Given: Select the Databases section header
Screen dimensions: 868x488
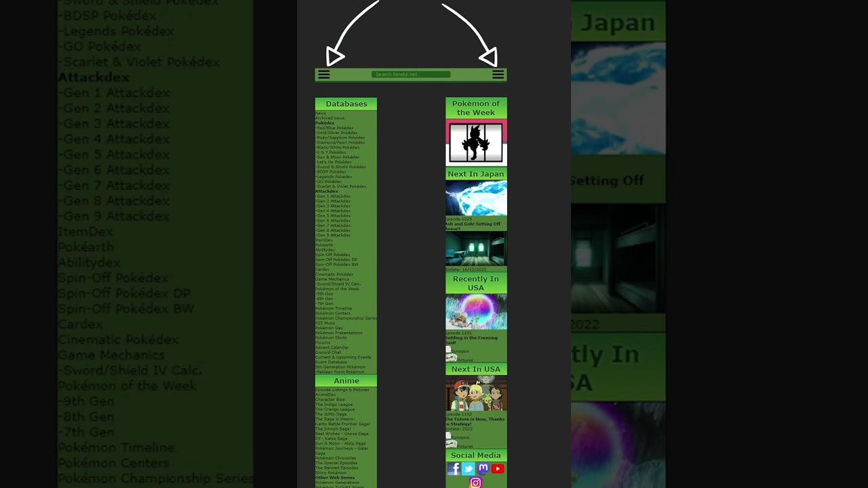Looking at the screenshot, I should tap(346, 104).
